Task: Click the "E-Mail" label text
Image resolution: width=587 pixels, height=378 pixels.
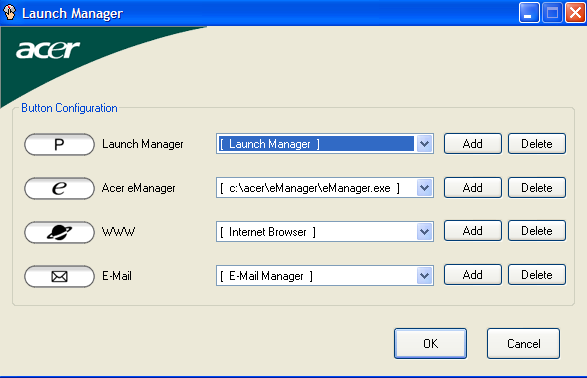Action: coord(117,276)
